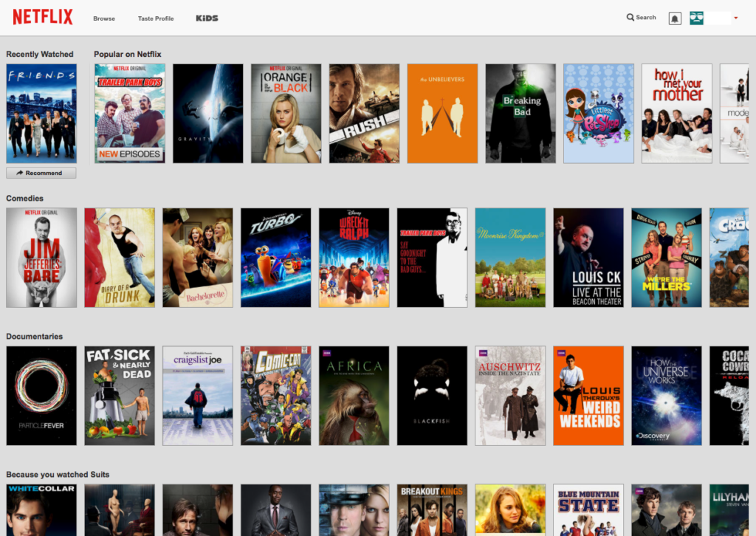Open How I Met Your Mother poster
The image size is (756, 536).
676,114
